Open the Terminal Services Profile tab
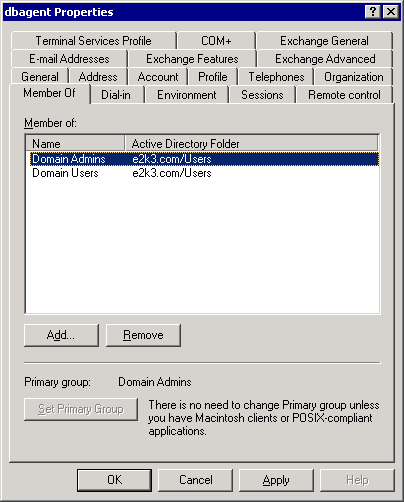 pos(93,41)
